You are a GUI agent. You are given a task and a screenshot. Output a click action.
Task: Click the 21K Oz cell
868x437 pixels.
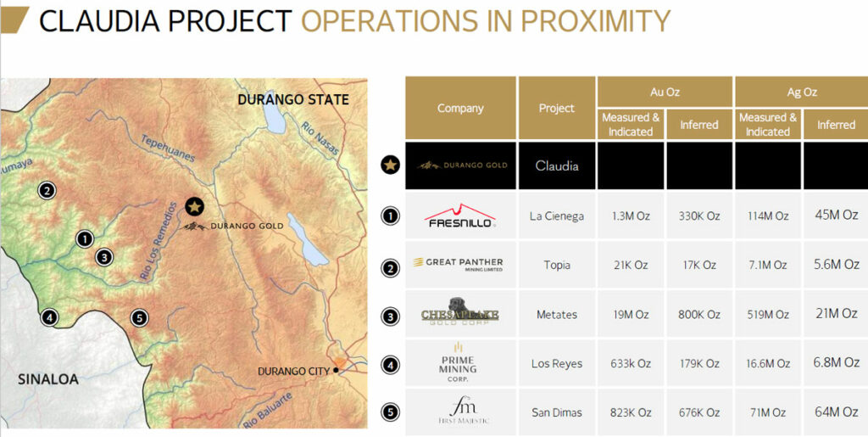(x=631, y=265)
